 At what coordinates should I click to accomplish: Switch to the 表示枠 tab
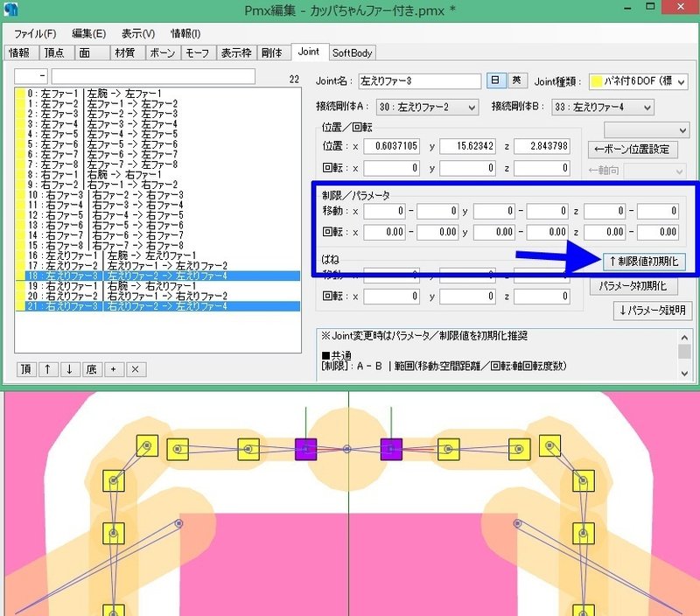(236, 52)
